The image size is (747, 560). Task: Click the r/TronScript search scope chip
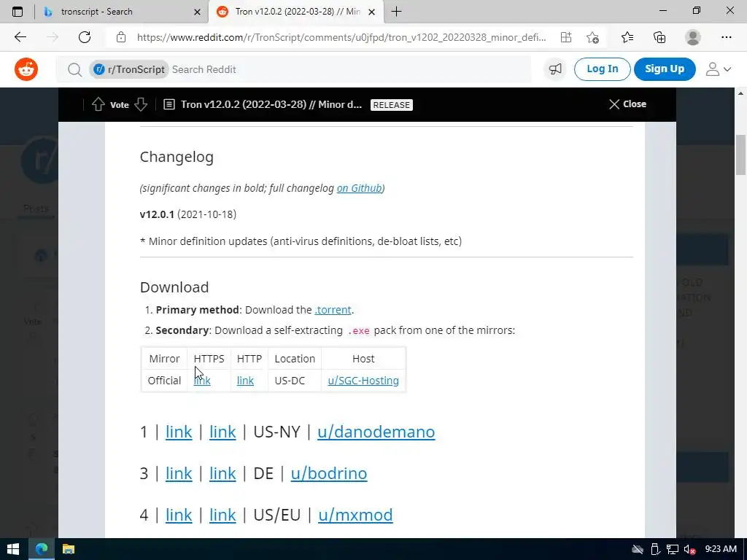click(129, 69)
